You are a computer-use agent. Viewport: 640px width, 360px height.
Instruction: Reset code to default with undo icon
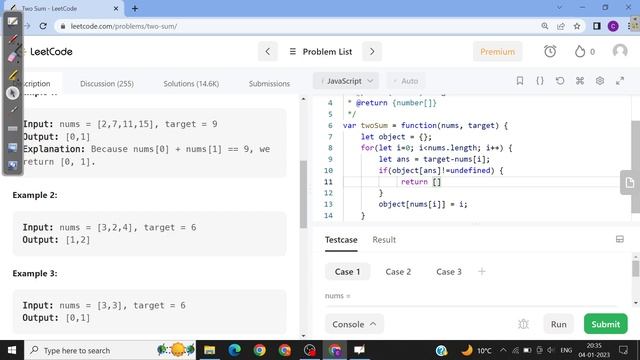[560, 81]
